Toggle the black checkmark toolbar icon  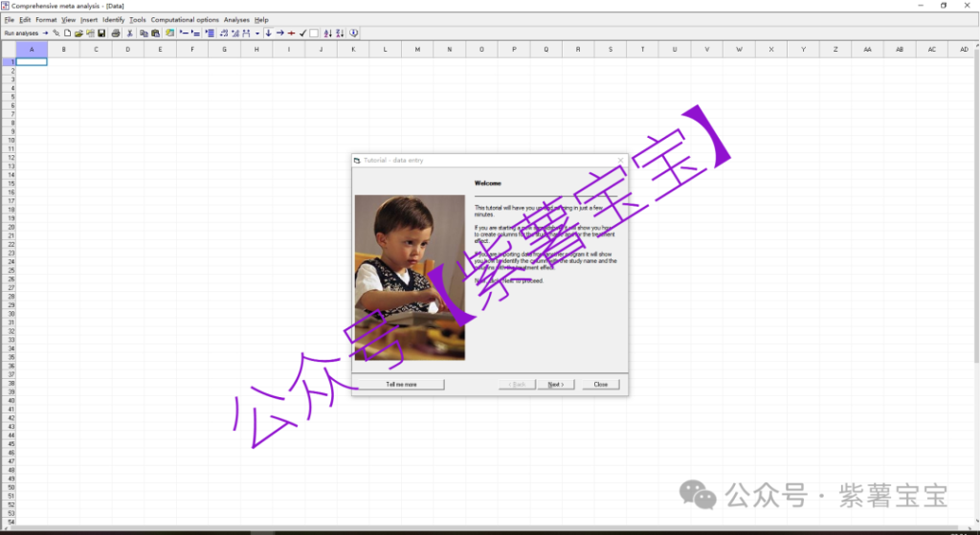pos(302,33)
